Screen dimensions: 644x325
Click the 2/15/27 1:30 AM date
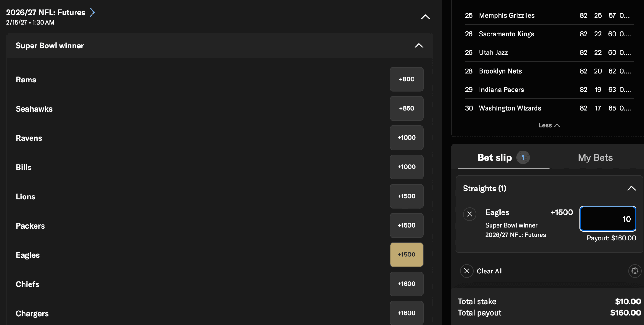[x=30, y=22]
